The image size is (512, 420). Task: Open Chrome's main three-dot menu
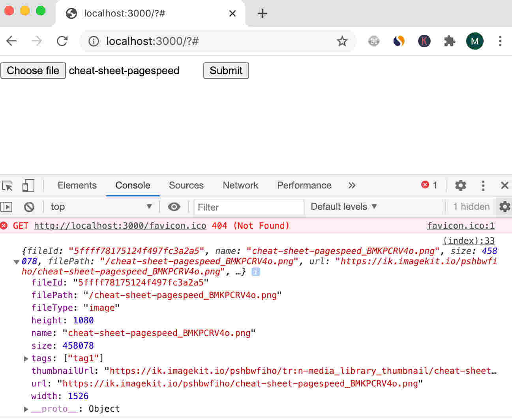[500, 41]
